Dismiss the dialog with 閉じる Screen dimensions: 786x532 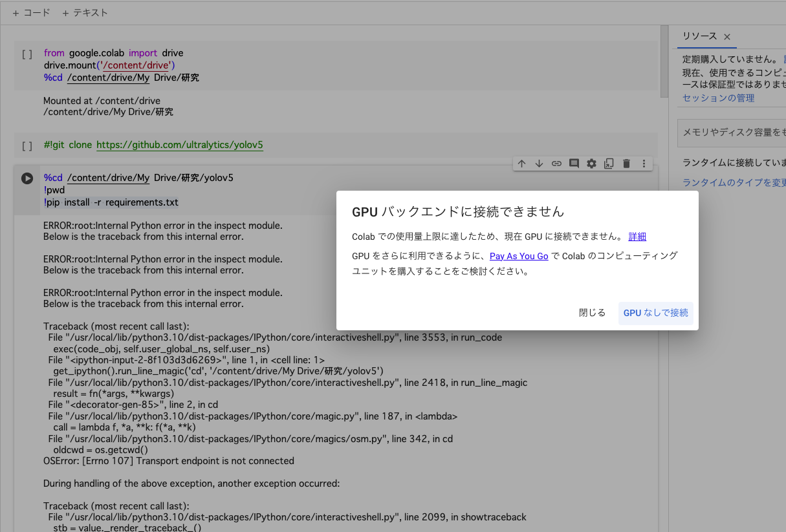[x=592, y=312]
